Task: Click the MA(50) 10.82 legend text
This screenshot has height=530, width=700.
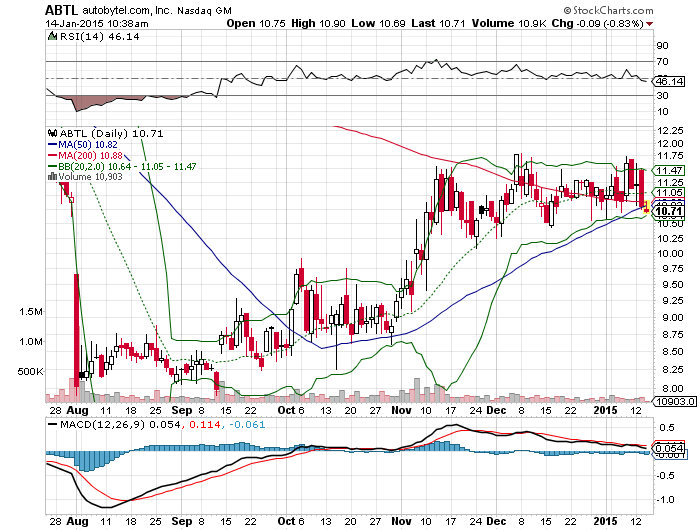Action: [88, 145]
